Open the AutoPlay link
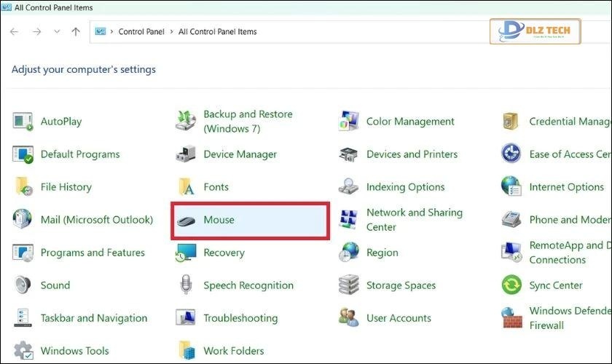This screenshot has height=364, width=612. point(61,122)
